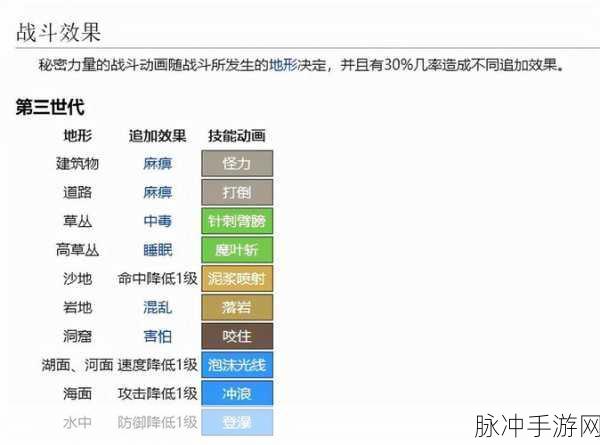The height and width of the screenshot is (445, 600).
Task: Click the blue 冲浪 move box
Action: 237,393
